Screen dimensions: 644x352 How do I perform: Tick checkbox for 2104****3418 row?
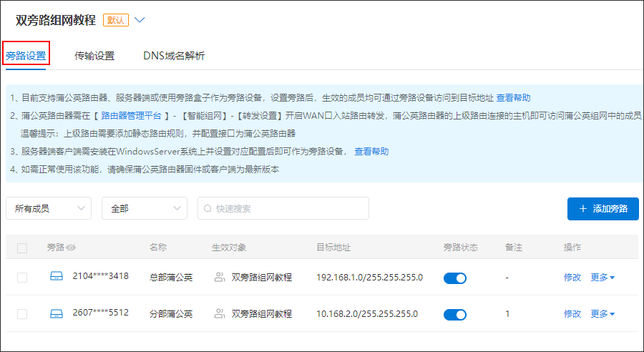point(22,278)
